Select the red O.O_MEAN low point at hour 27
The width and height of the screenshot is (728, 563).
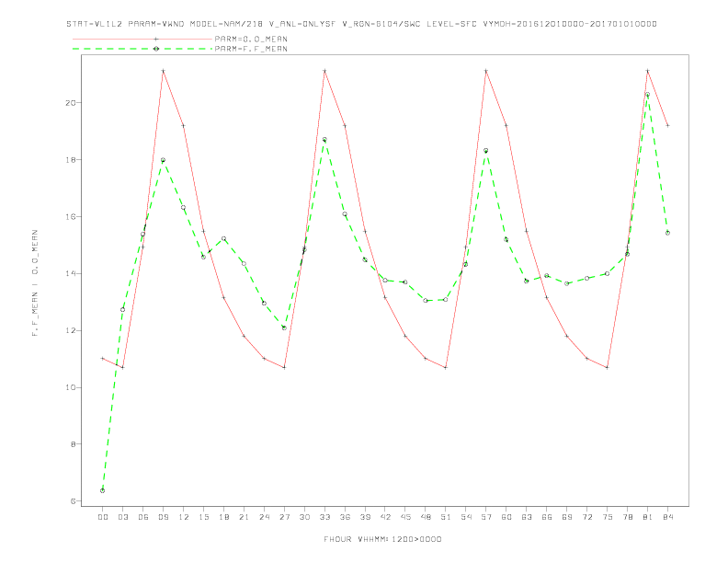284,367
